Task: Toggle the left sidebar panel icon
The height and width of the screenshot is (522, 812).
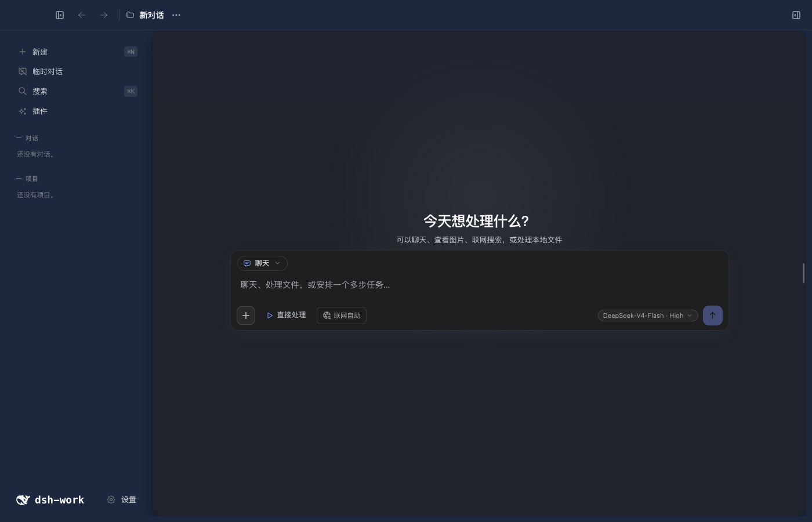Action: pos(60,15)
